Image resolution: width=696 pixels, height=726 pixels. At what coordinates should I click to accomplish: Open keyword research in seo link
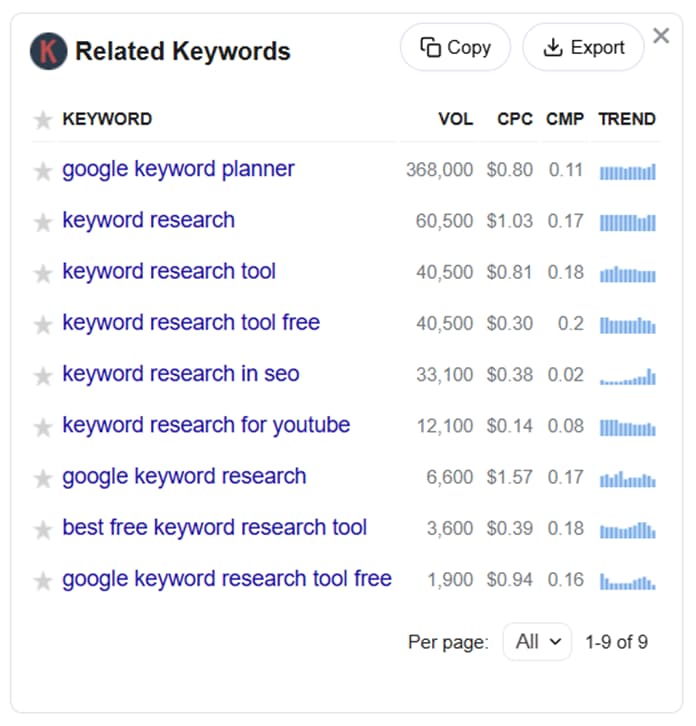(181, 374)
